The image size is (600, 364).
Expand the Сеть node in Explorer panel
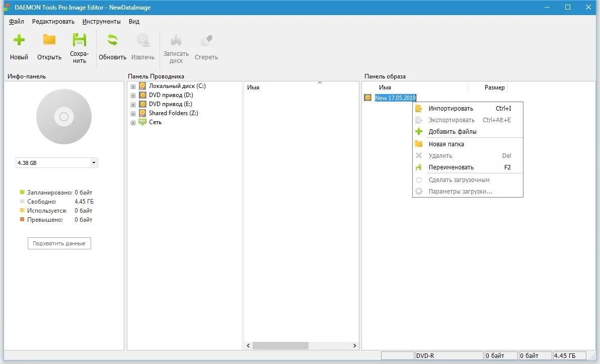[132, 122]
